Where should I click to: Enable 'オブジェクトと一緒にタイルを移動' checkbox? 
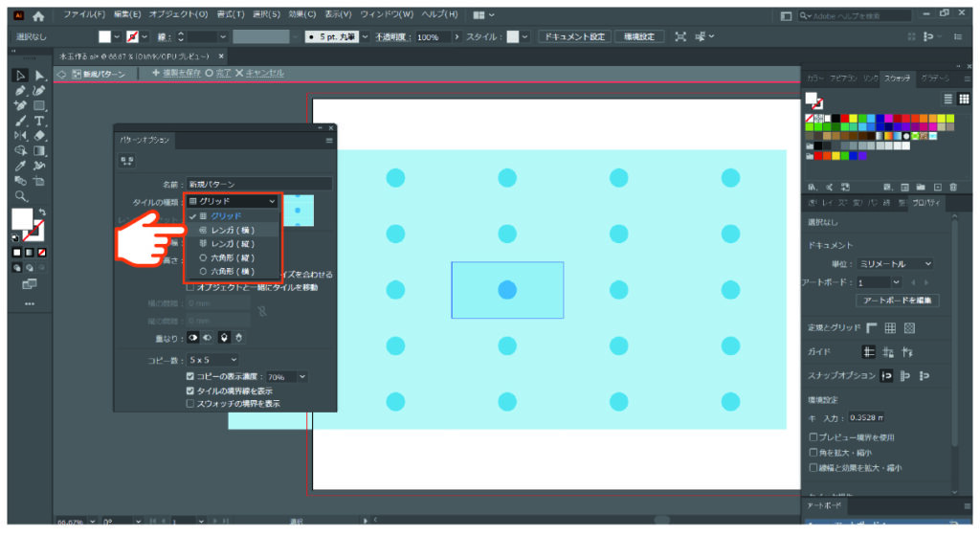(x=190, y=287)
